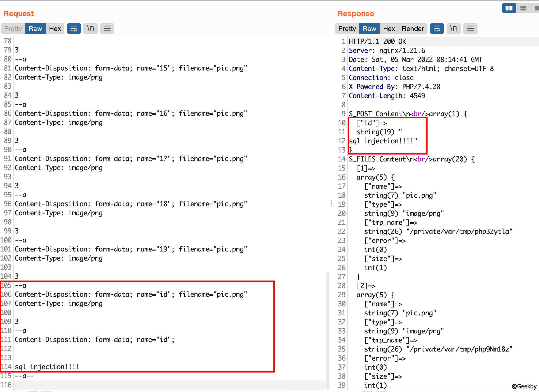539x392 pixels.
Task: Switch Response view to Pretty tab
Action: (347, 29)
